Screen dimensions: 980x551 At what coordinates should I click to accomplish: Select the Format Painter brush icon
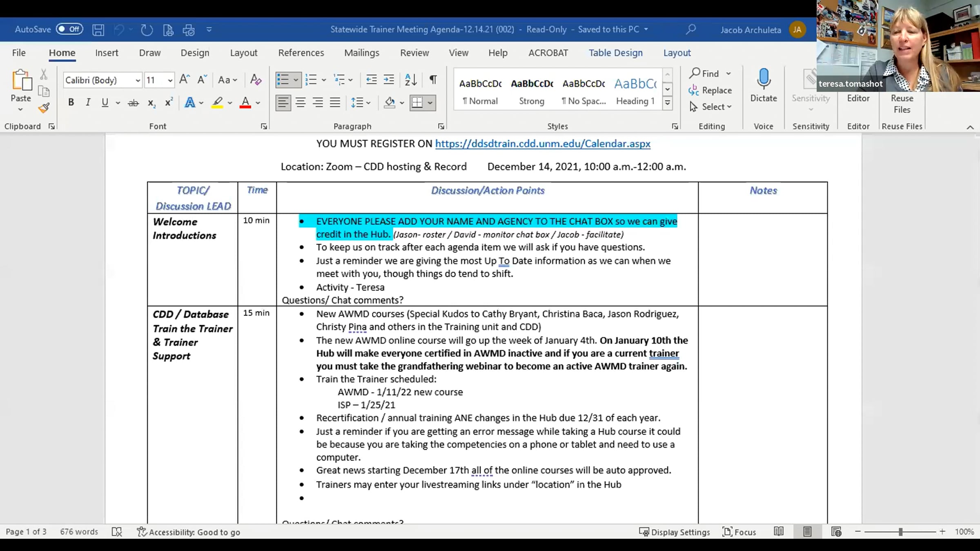(44, 108)
